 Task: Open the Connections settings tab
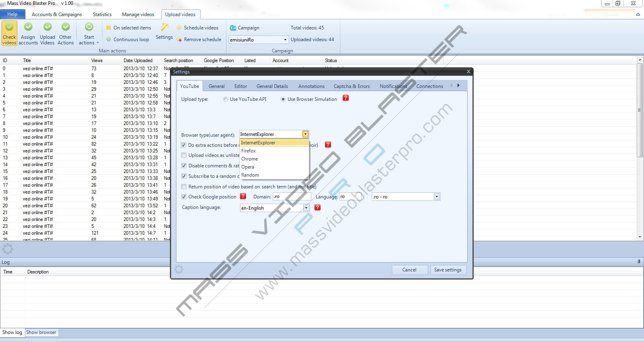coord(430,86)
